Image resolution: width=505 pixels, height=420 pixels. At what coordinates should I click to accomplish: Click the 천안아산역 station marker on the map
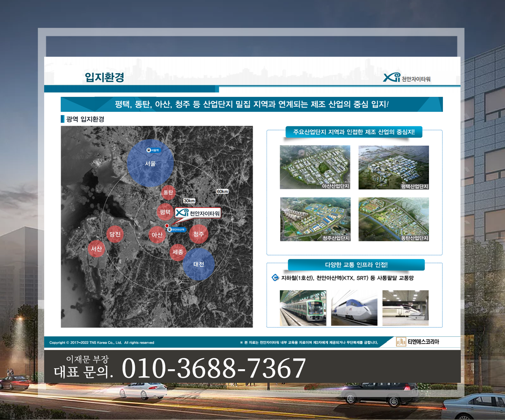176,229
